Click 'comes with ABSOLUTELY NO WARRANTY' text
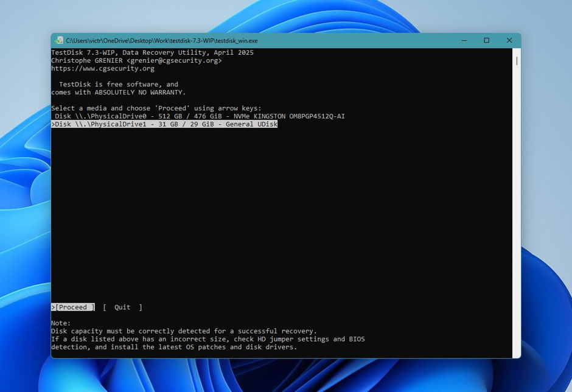Viewport: 572px width, 392px height. 119,93
